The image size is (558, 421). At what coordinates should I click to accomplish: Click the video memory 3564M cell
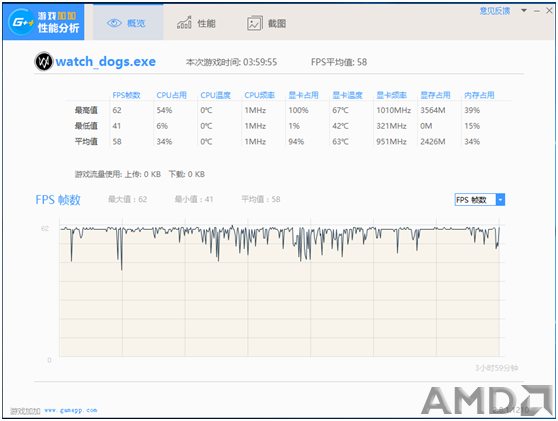(x=433, y=110)
